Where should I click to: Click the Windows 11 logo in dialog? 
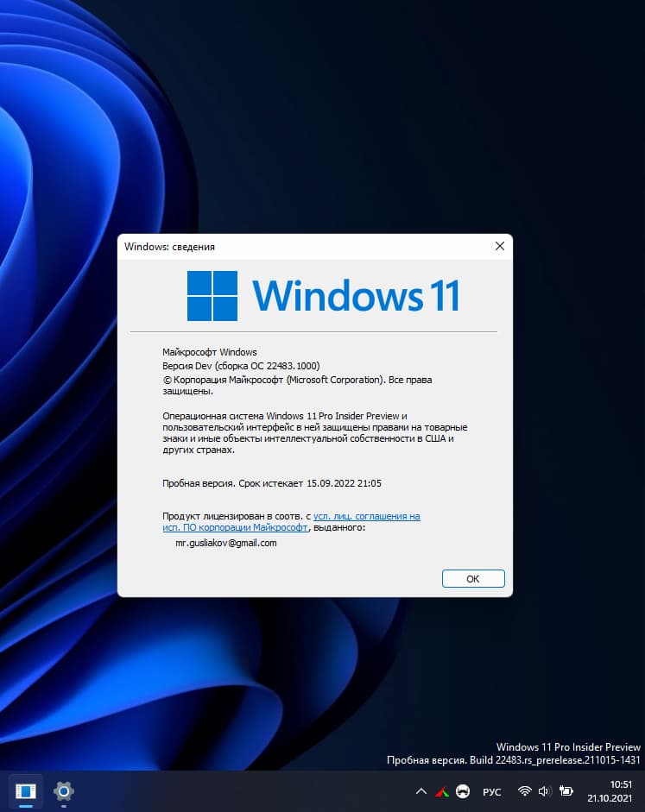pos(323,296)
